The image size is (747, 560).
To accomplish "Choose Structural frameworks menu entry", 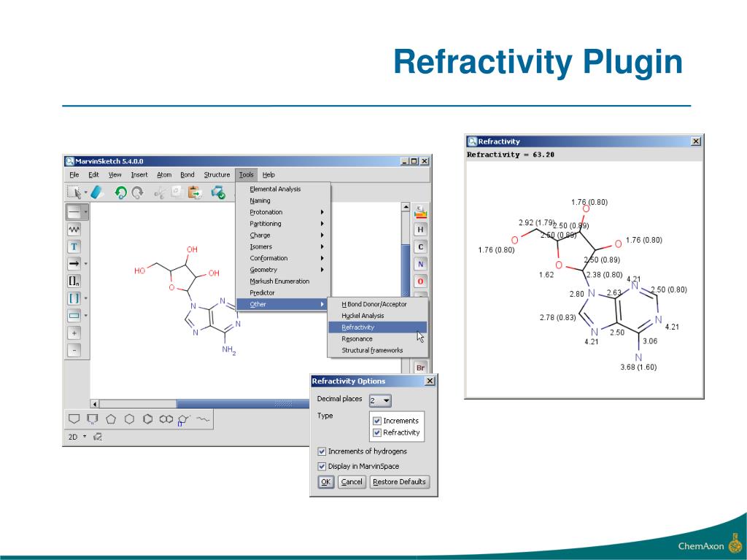I will pos(377,350).
